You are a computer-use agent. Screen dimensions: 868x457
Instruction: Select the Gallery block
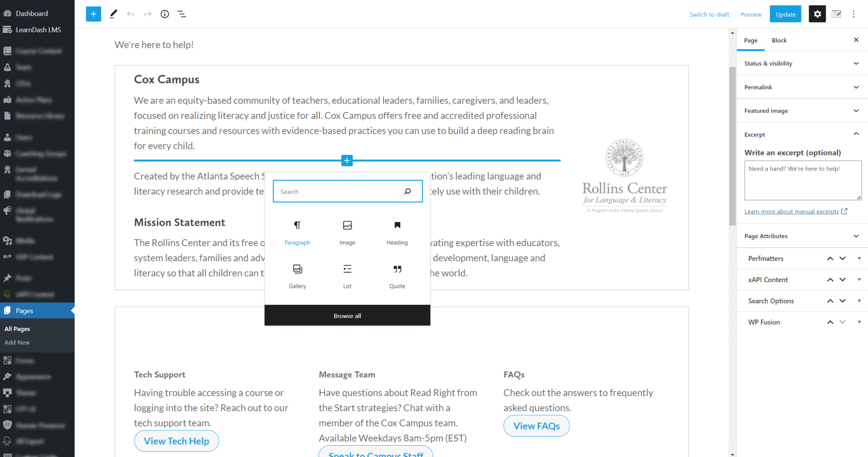(x=297, y=275)
